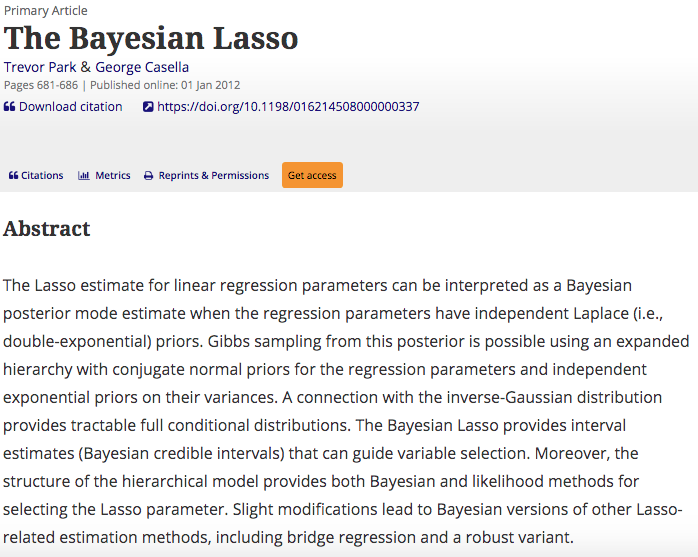Image resolution: width=698 pixels, height=557 pixels.
Task: Click the Primary Article label
Action: pyautogui.click(x=45, y=11)
